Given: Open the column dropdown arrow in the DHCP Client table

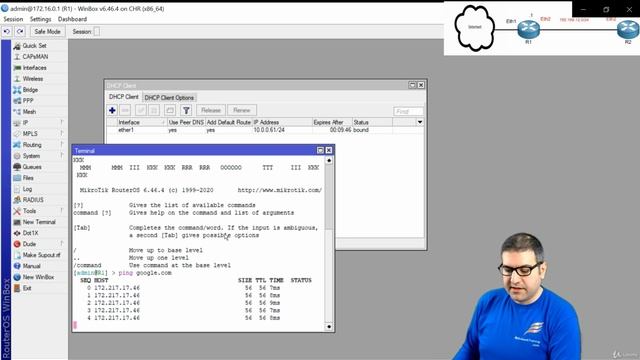Looking at the screenshot, I should coord(420,122).
